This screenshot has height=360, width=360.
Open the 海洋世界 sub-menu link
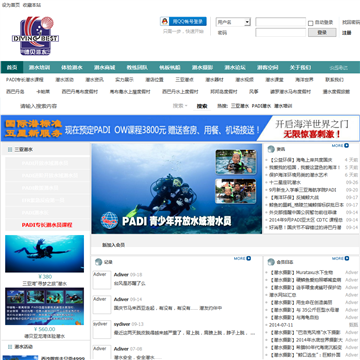pyautogui.click(x=304, y=80)
